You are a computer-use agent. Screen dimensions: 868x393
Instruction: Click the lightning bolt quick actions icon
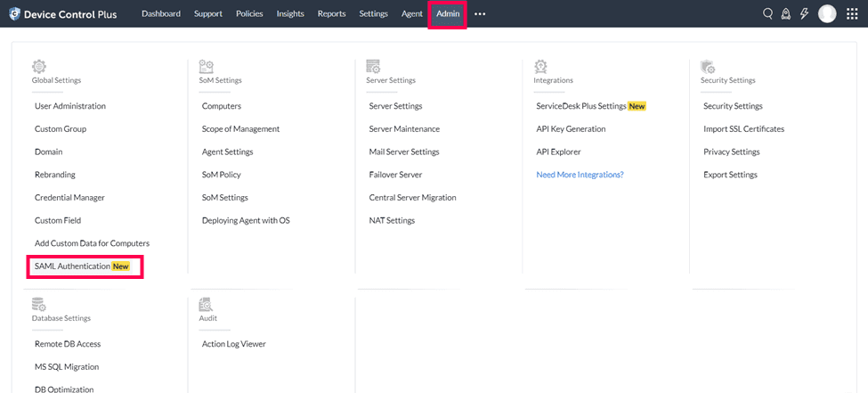[x=804, y=13]
